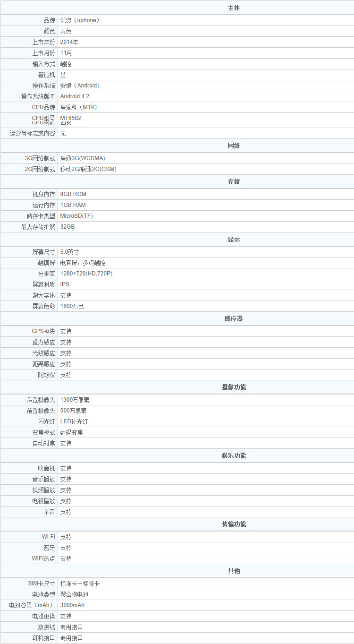Select the screen color value '1600万色'
This screenshot has height=644, width=354.
point(72,306)
